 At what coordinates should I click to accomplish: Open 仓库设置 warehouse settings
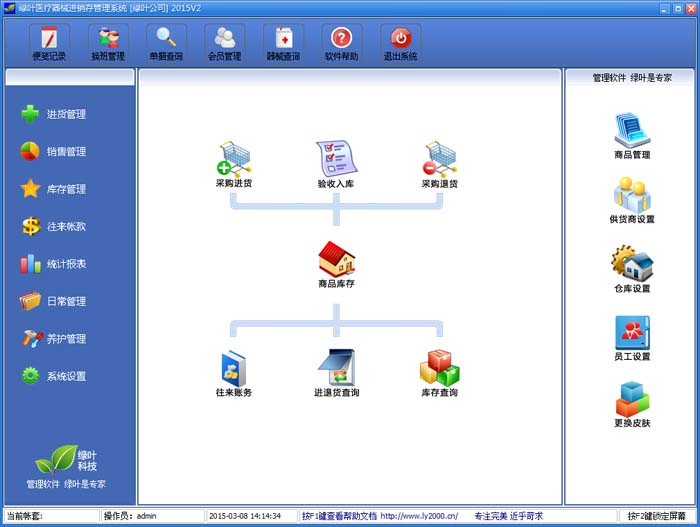coord(632,264)
